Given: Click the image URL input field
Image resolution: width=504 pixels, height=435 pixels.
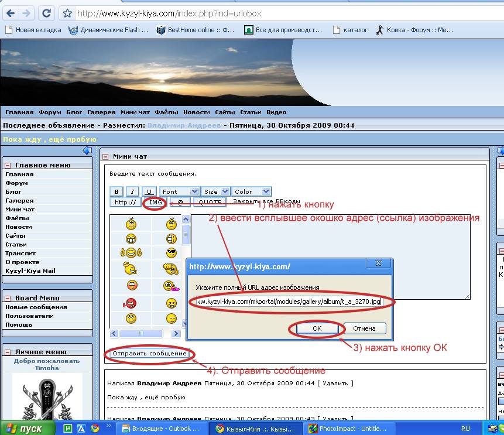Looking at the screenshot, I should (x=289, y=302).
